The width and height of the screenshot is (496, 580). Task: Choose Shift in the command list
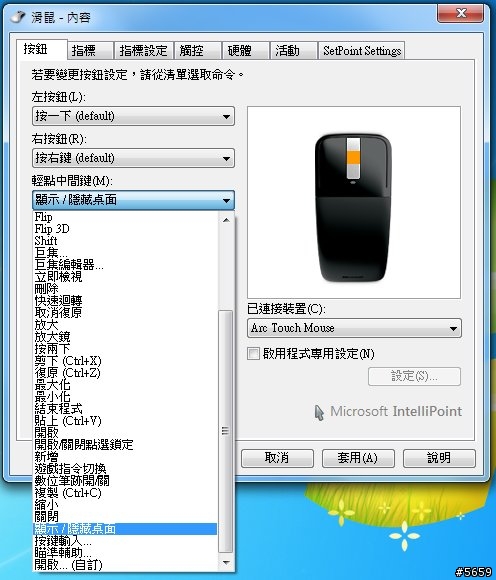click(x=125, y=241)
